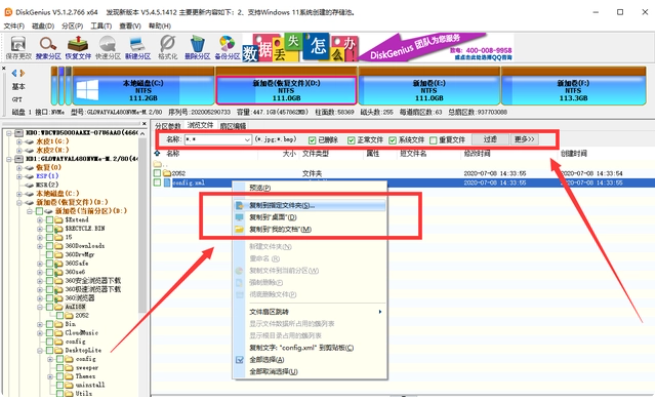The width and height of the screenshot is (655, 397).
Task: Check the $Extend folder checkbox in tree
Action: (x=49, y=220)
